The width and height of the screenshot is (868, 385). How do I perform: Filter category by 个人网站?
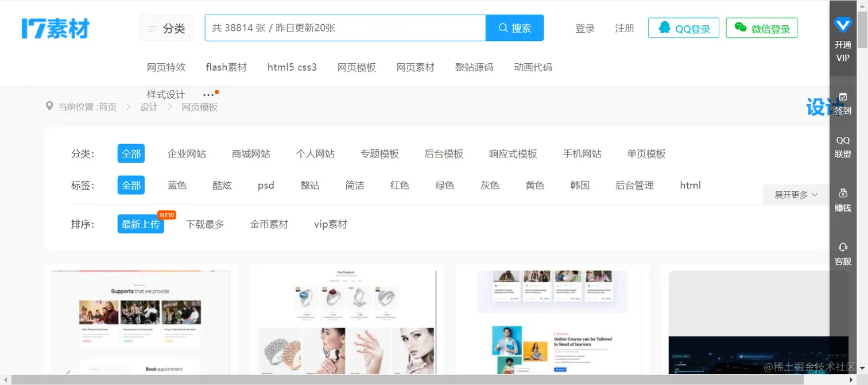click(x=315, y=154)
